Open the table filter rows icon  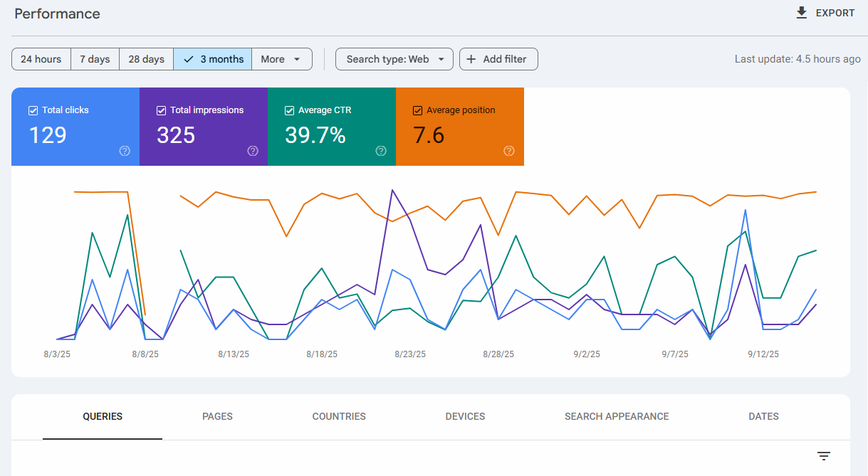coord(824,456)
